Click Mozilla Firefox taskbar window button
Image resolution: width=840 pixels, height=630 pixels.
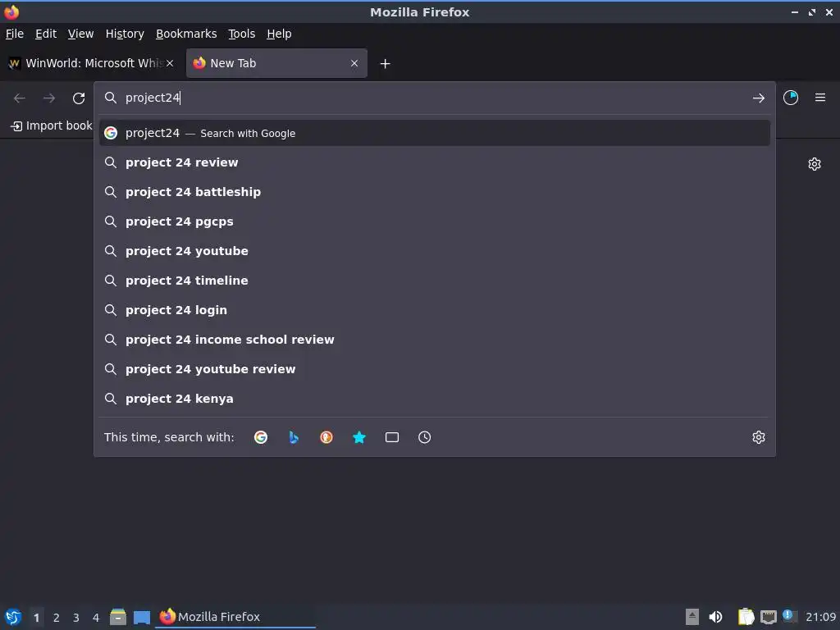click(235, 617)
